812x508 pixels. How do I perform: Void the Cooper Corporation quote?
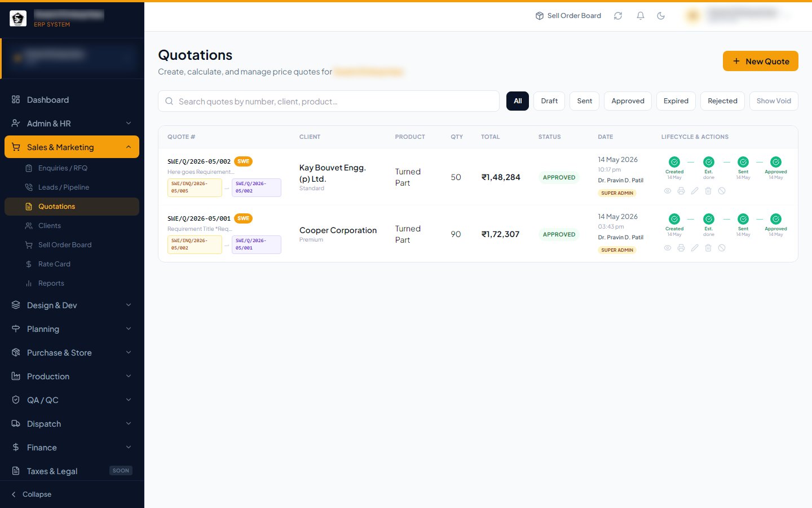point(722,248)
